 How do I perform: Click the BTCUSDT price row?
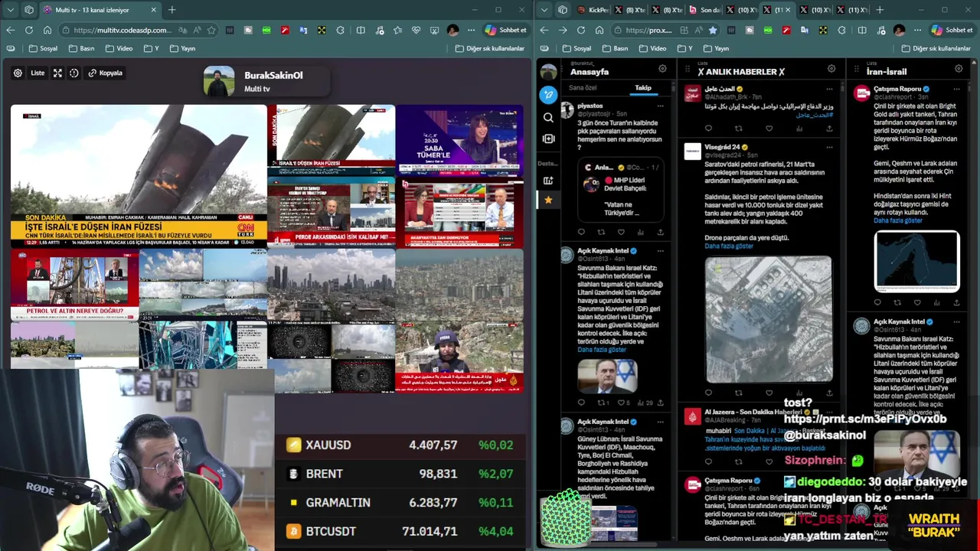[400, 531]
